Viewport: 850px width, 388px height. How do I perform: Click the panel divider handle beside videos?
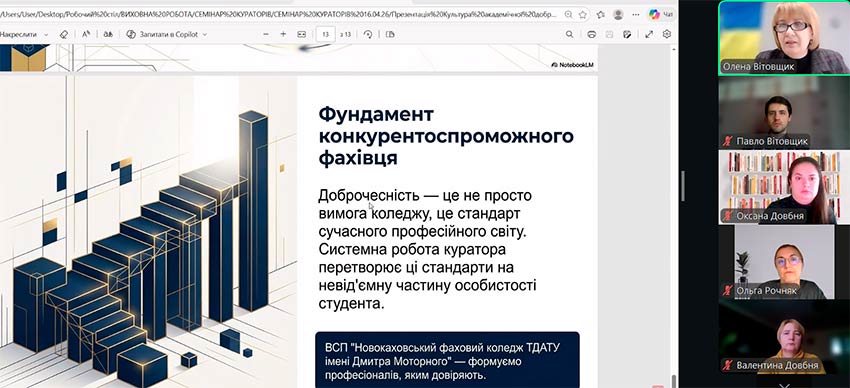coord(683,185)
